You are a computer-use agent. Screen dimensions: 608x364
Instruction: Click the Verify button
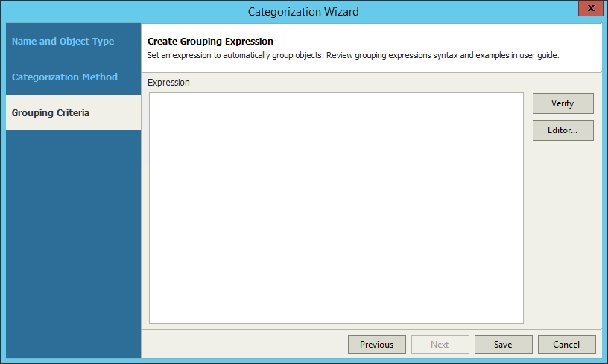tap(563, 103)
